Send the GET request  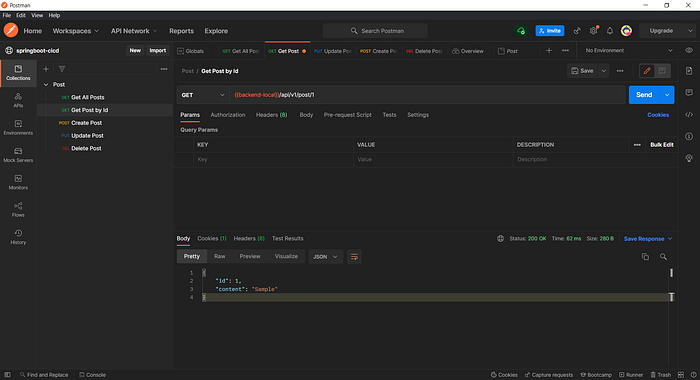pos(644,95)
